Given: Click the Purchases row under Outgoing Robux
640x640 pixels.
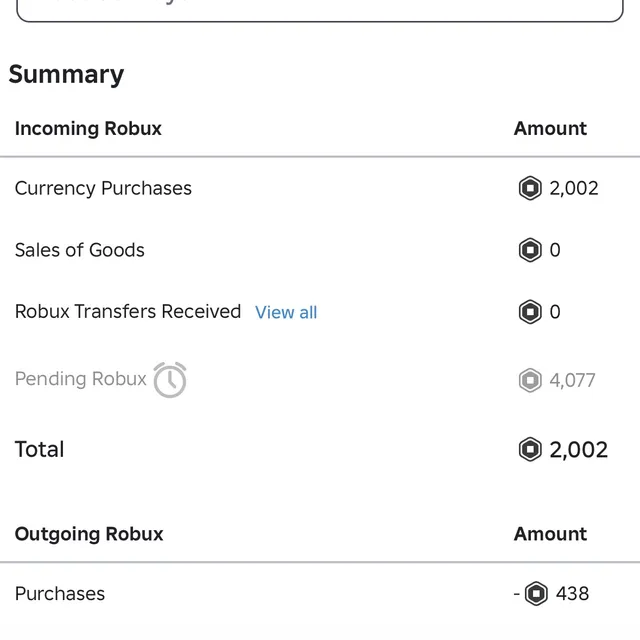Looking at the screenshot, I should (320, 593).
